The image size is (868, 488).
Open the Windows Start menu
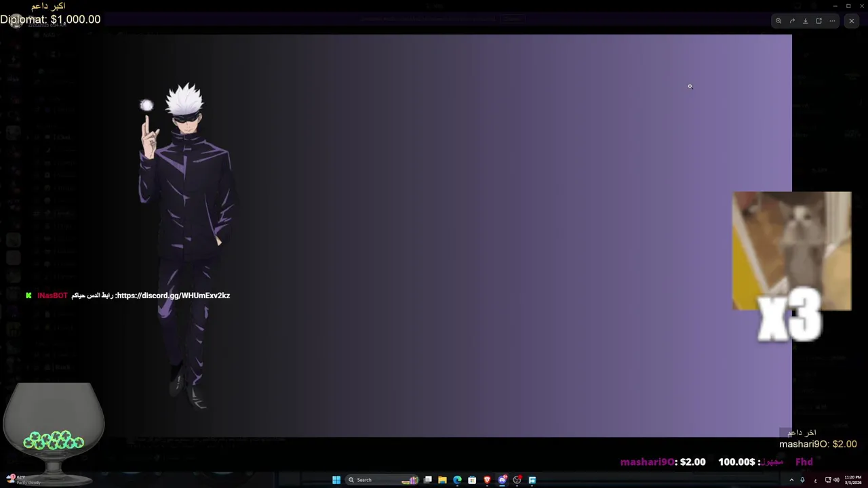[x=336, y=480]
